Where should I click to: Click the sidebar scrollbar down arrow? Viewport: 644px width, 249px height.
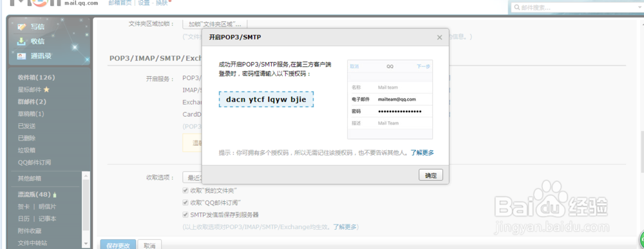point(86,244)
